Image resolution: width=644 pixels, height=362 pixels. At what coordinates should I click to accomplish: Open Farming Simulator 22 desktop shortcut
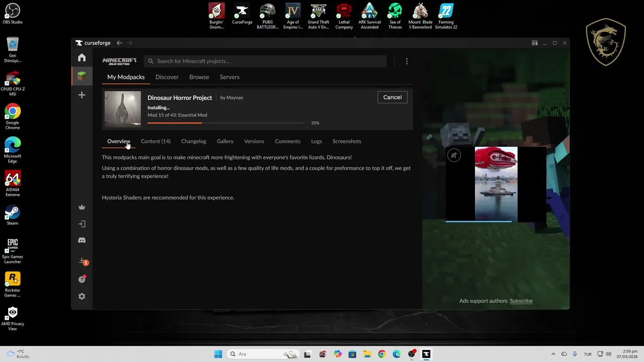pos(446,16)
